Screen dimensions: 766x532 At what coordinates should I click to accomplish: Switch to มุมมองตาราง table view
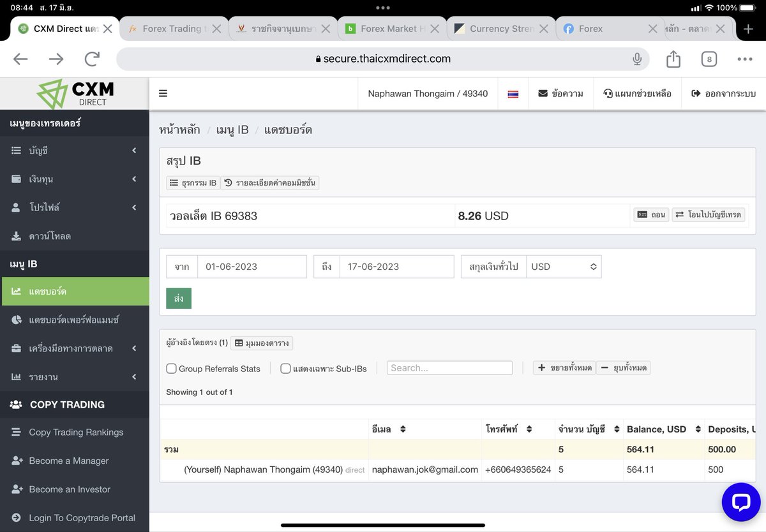coord(262,343)
